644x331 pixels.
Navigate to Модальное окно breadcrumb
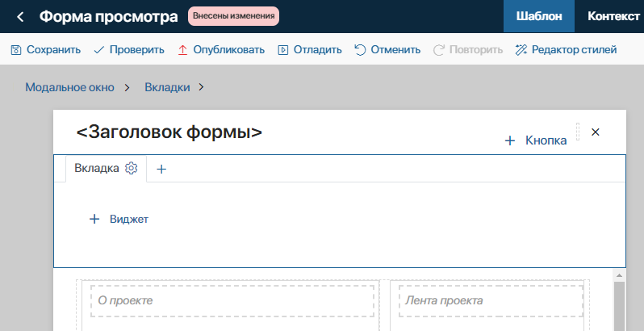(x=70, y=87)
